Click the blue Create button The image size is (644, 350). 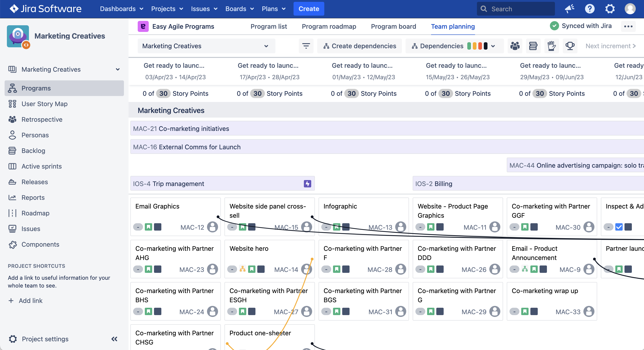[x=308, y=9]
